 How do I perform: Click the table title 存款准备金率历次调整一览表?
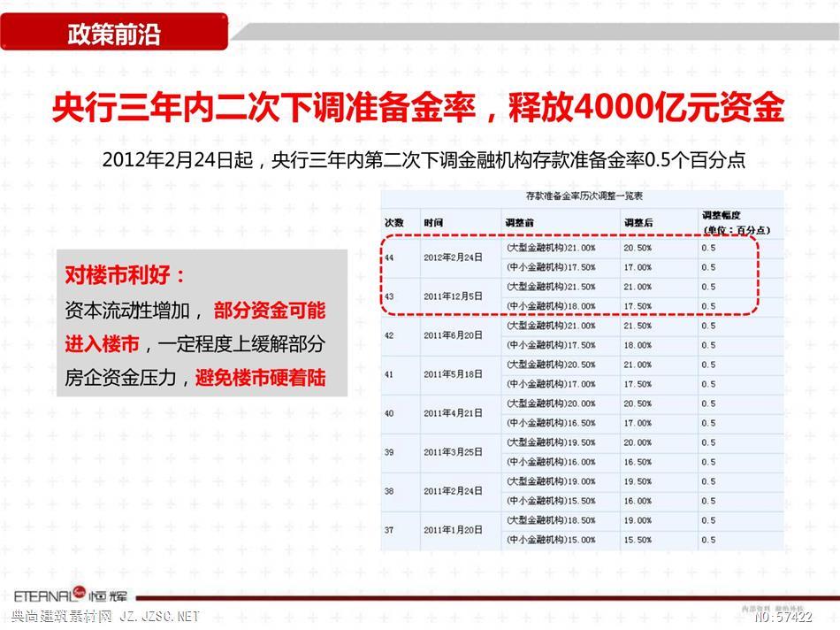click(584, 196)
